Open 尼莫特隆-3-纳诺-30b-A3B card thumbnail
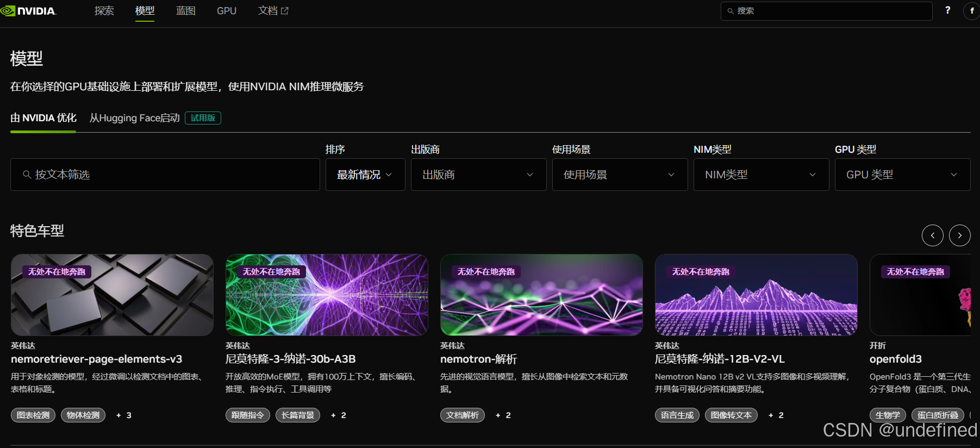Screen dimensions: 980x448 click(x=327, y=295)
